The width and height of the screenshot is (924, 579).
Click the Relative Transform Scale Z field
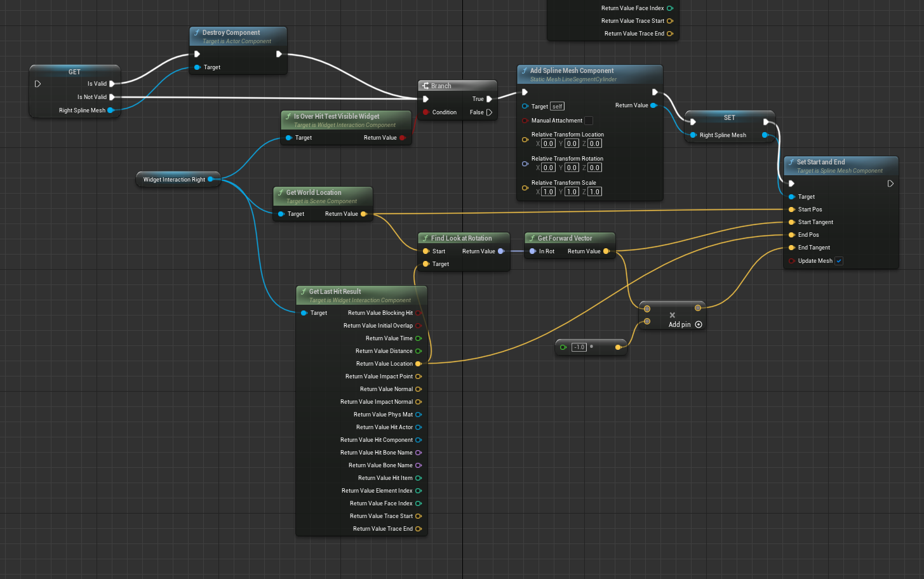[x=594, y=192]
